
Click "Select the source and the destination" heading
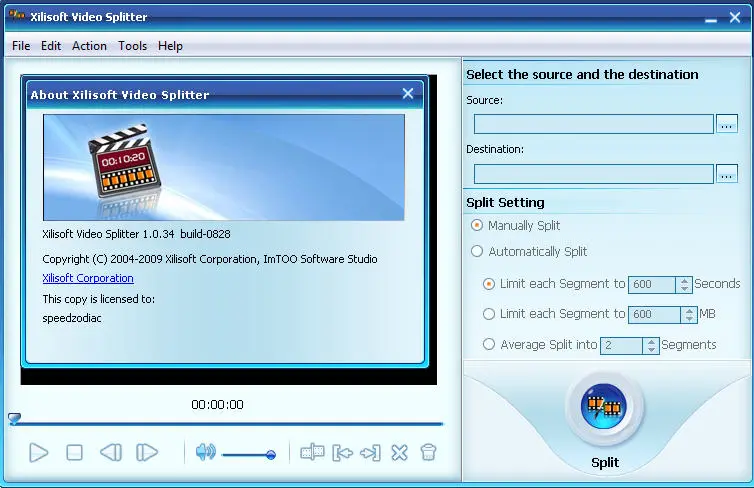point(582,75)
